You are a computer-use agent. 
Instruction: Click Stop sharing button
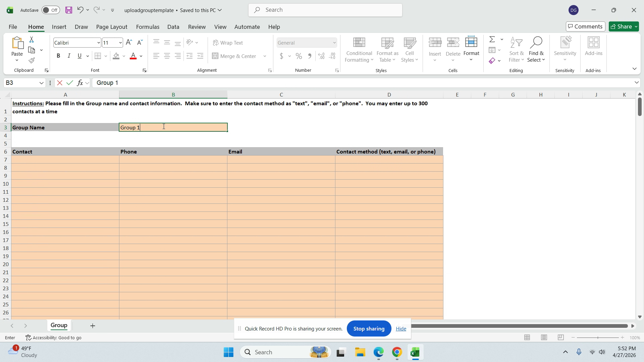[x=369, y=329]
